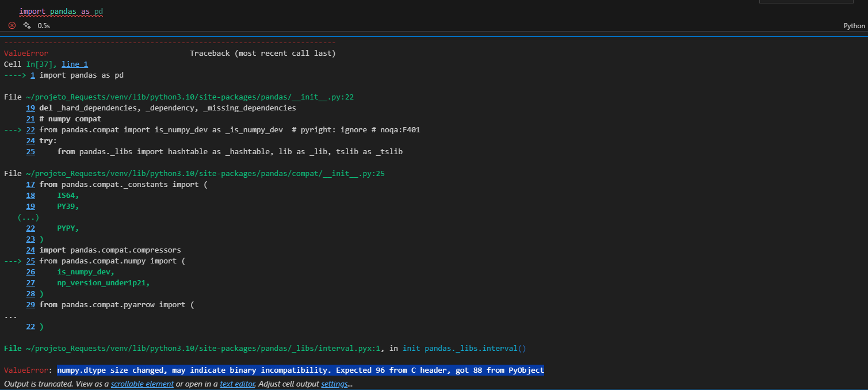Image resolution: width=868 pixels, height=390 pixels.
Task: Open truncated output in a 'text editor'
Action: tap(237, 384)
